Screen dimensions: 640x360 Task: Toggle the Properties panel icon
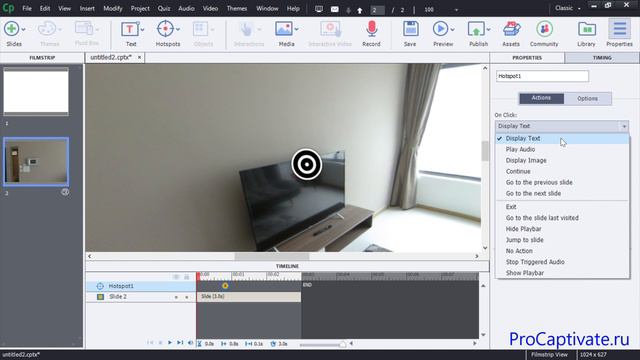[620, 29]
